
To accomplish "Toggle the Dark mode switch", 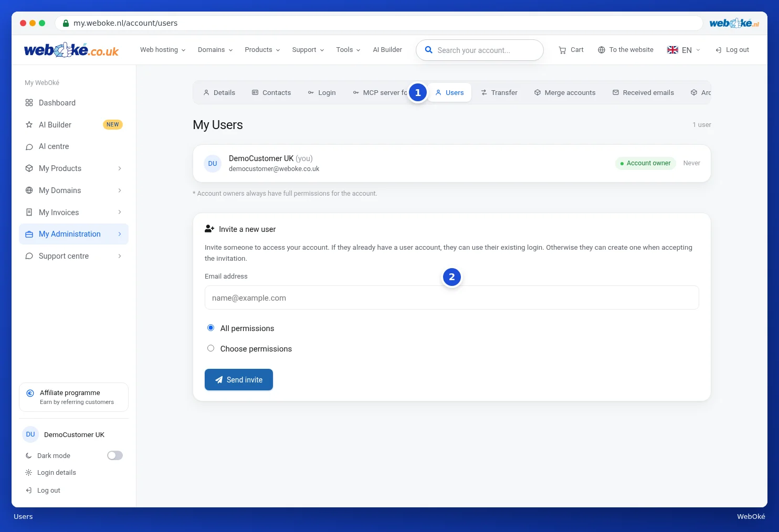I will [115, 455].
